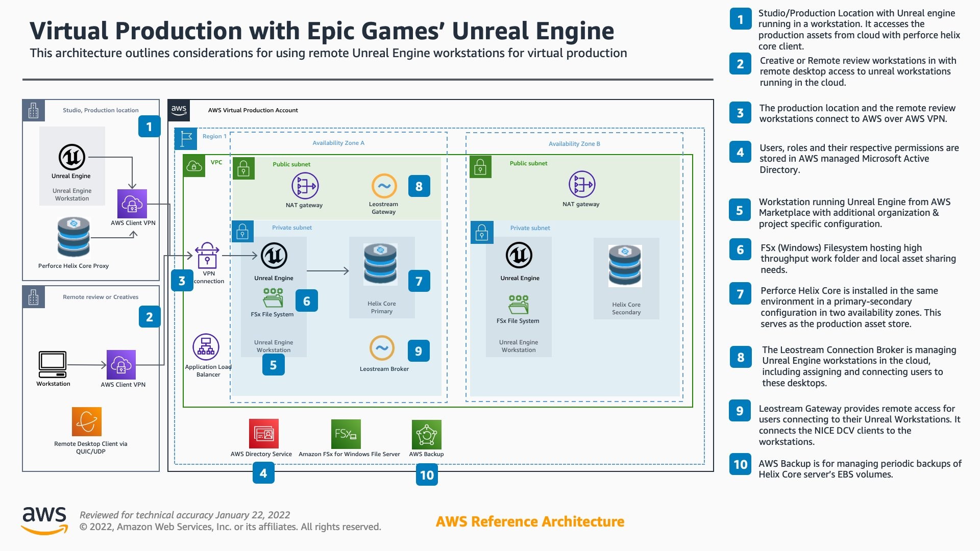Image resolution: width=980 pixels, height=551 pixels.
Task: Click label number 10 annotation marker
Action: point(427,475)
